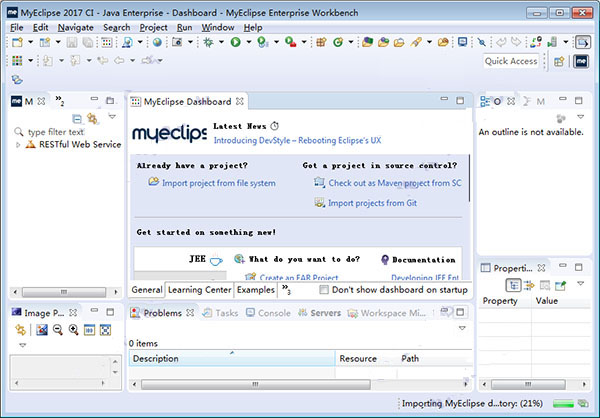Image resolution: width=600 pixels, height=418 pixels.
Task: Click Import projects from Git link
Action: pos(372,203)
